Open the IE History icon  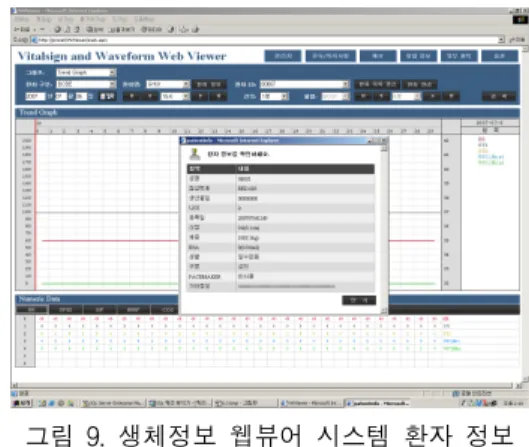click(171, 30)
